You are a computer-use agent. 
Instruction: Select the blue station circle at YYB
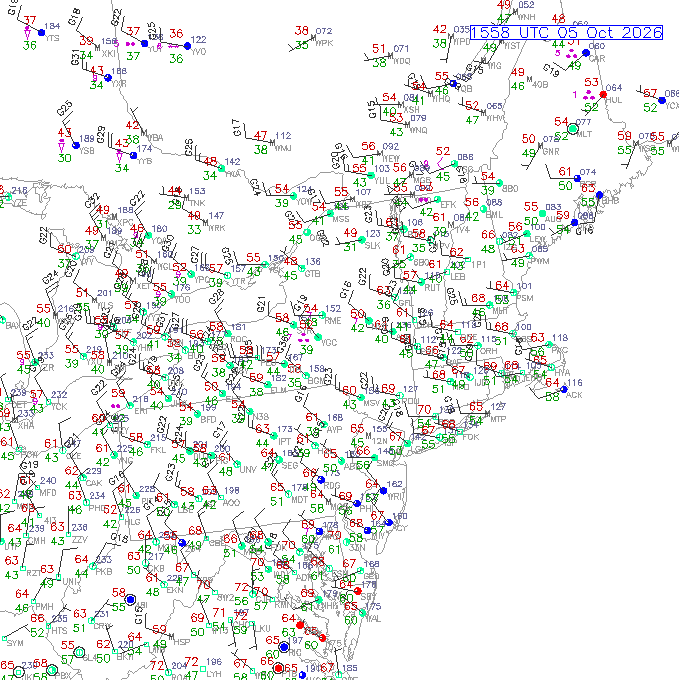pyautogui.click(x=134, y=155)
